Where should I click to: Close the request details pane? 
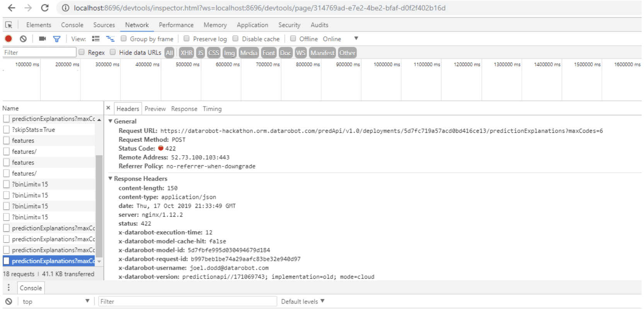point(108,108)
